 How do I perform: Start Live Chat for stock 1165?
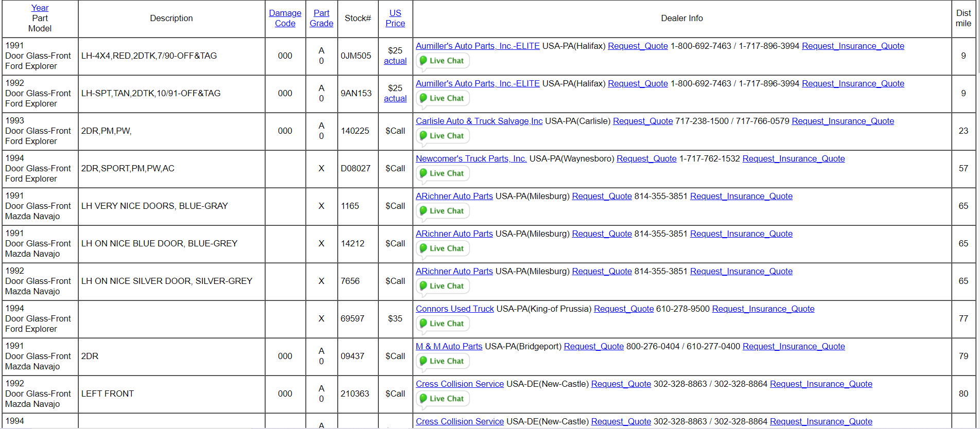pyautogui.click(x=443, y=211)
